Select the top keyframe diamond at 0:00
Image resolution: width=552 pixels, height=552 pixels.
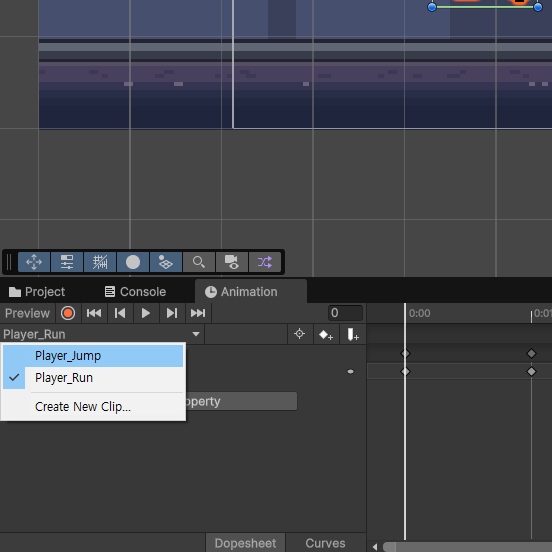pyautogui.click(x=405, y=353)
